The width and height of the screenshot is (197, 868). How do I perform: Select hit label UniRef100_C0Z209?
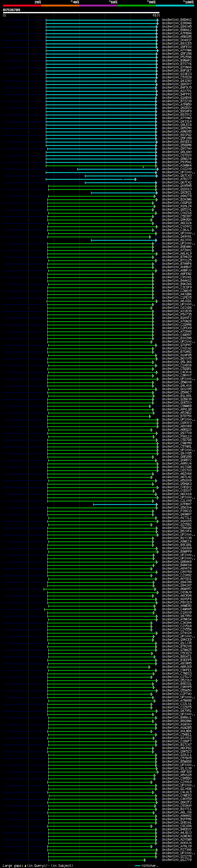(177, 169)
